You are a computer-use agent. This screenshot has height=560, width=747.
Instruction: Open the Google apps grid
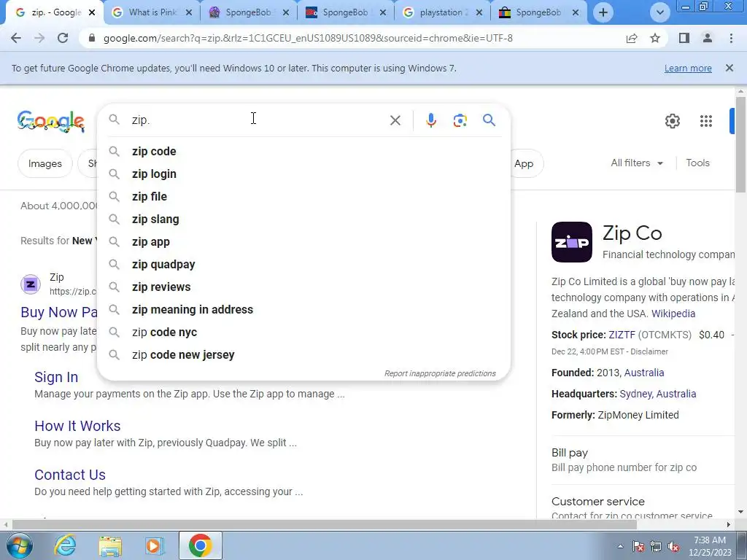[706, 121]
